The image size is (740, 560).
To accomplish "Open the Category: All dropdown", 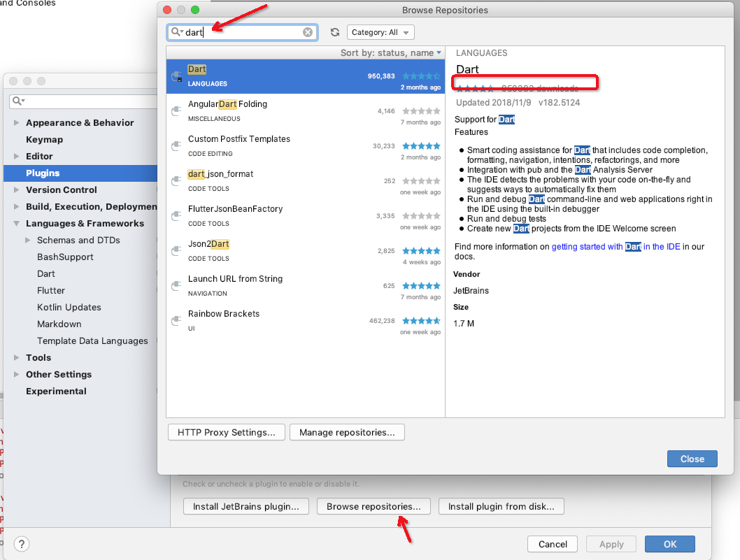I will pos(380,32).
